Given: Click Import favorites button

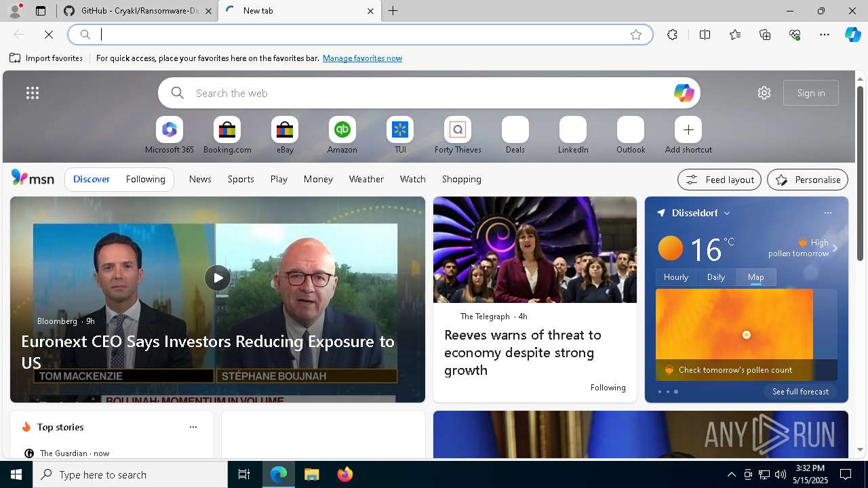Looking at the screenshot, I should click(46, 58).
